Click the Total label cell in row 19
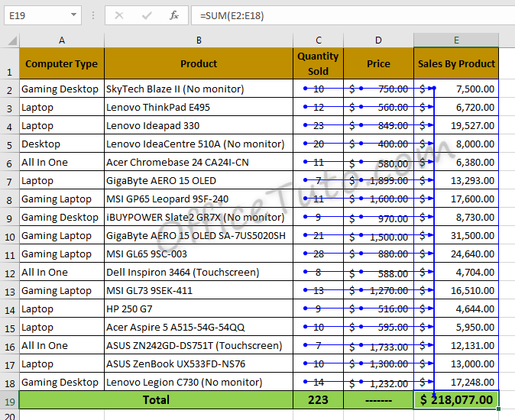 156,400
